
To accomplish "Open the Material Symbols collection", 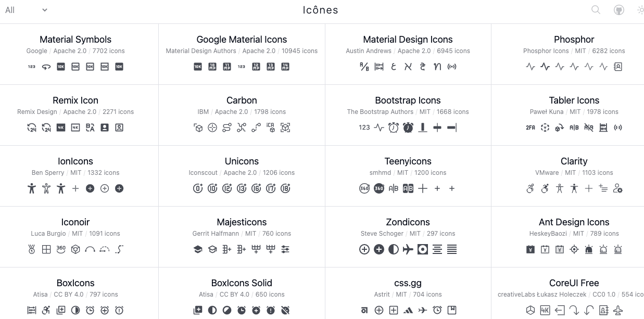I will click(x=75, y=40).
